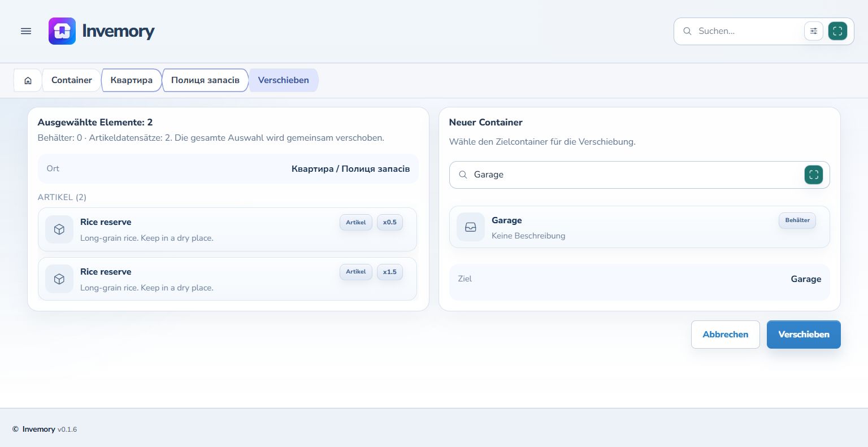Navigate to Квартира breadcrumb
Image resolution: width=868 pixels, height=447 pixels.
point(132,80)
